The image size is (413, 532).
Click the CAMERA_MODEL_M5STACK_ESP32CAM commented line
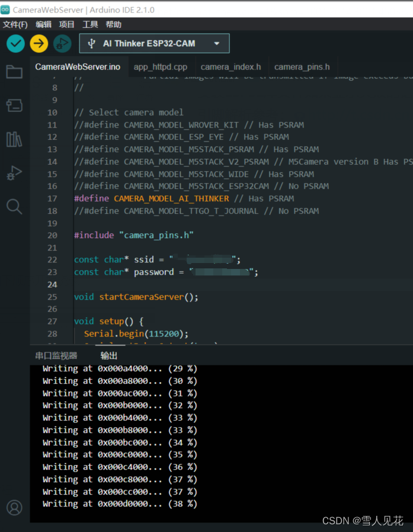click(201, 186)
